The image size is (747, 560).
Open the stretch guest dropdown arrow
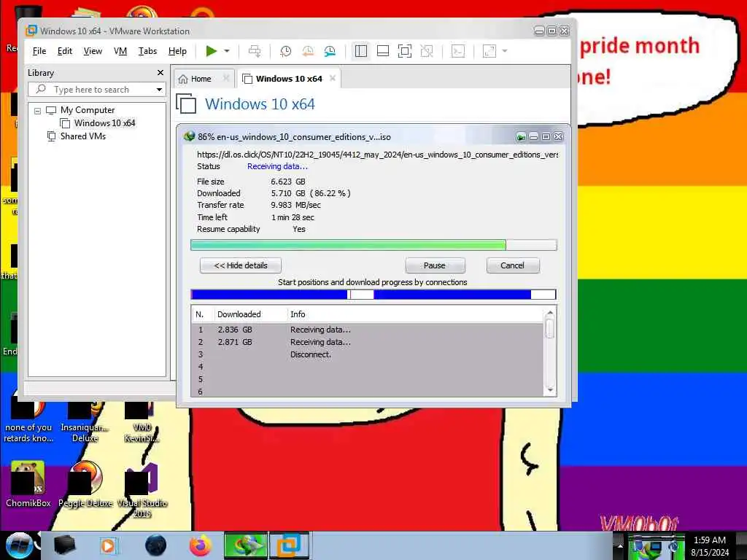pos(505,51)
